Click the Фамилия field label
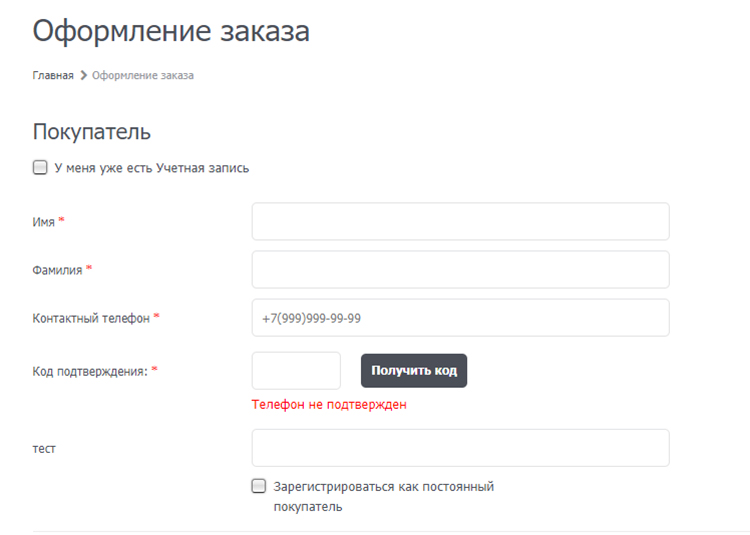 (x=57, y=270)
